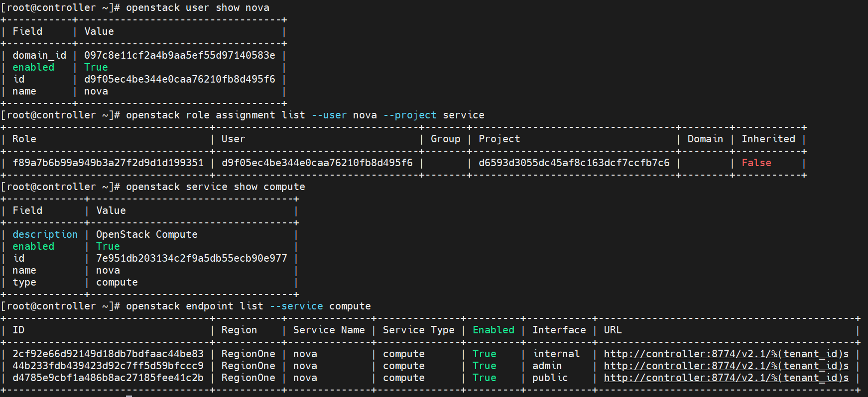Click the 'openstack service show compute' command
868x397 pixels.
216,187
